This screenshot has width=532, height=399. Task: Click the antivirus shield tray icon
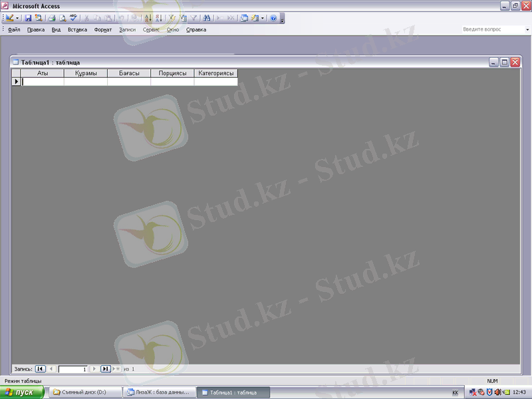[489, 392]
